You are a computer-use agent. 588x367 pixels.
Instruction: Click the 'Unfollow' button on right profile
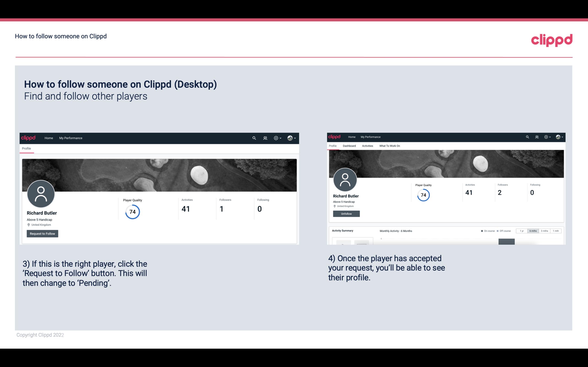pos(346,214)
